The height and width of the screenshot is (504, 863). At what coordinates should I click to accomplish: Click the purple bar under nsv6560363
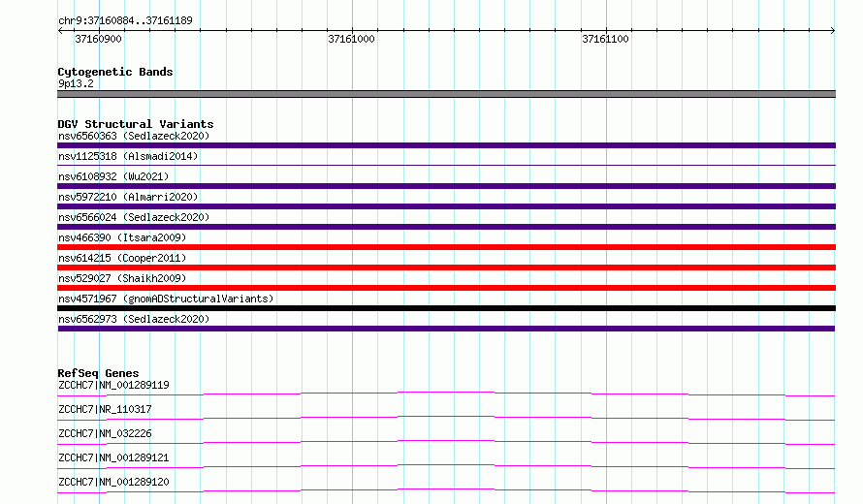446,145
